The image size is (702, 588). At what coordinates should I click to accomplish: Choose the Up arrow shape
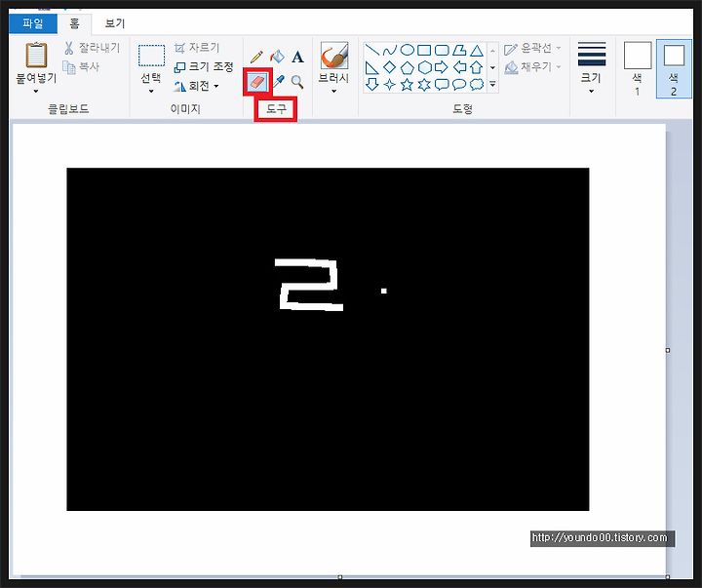pyautogui.click(x=477, y=67)
